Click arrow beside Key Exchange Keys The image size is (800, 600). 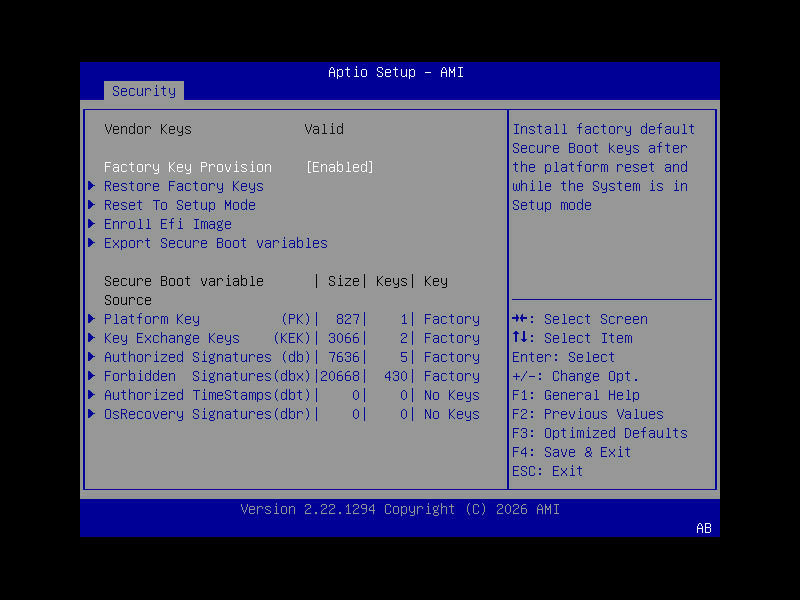click(92, 338)
